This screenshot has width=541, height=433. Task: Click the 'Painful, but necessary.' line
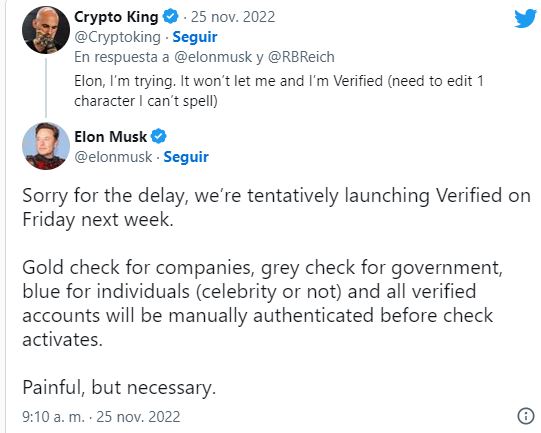(119, 387)
